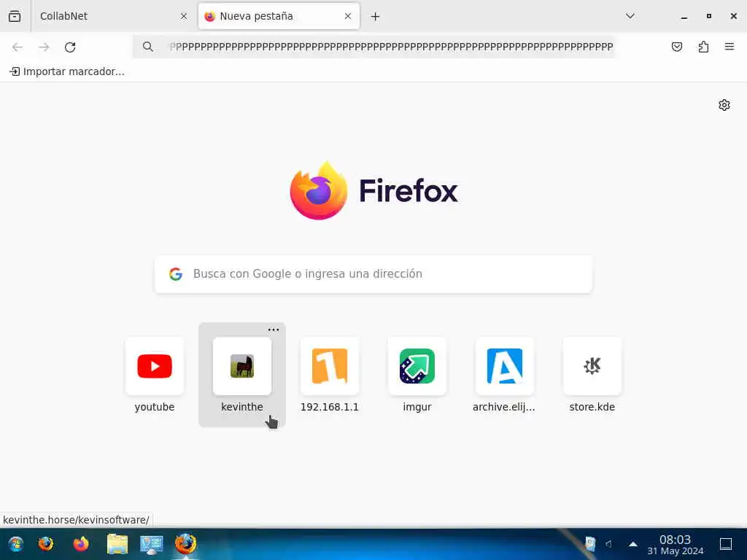Launch the new Firefox logo taskbar icon
The image size is (747, 560).
pos(81,544)
